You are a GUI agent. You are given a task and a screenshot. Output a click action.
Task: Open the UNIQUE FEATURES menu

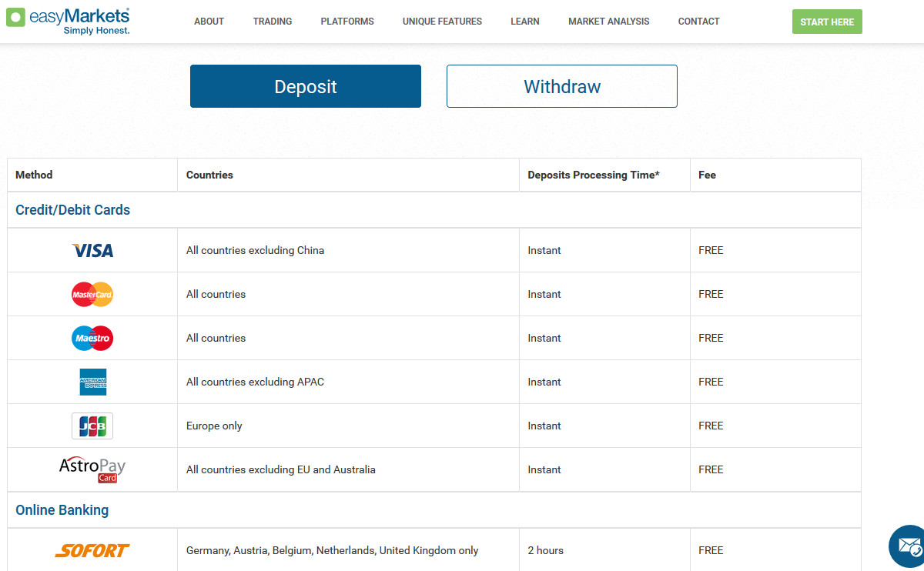[442, 22]
